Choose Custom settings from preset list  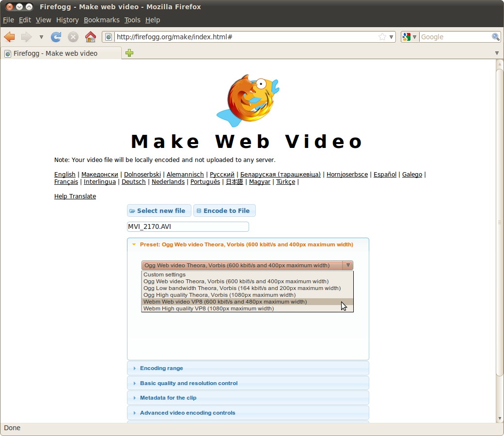(x=164, y=275)
